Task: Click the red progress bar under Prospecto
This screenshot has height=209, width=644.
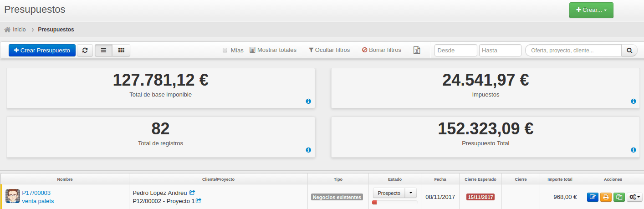Action: pyautogui.click(x=374, y=202)
